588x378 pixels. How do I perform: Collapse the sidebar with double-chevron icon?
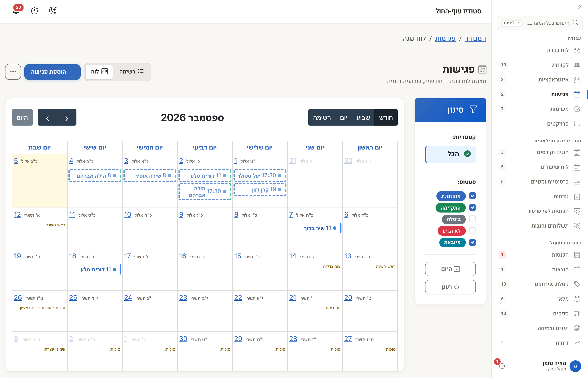click(579, 7)
